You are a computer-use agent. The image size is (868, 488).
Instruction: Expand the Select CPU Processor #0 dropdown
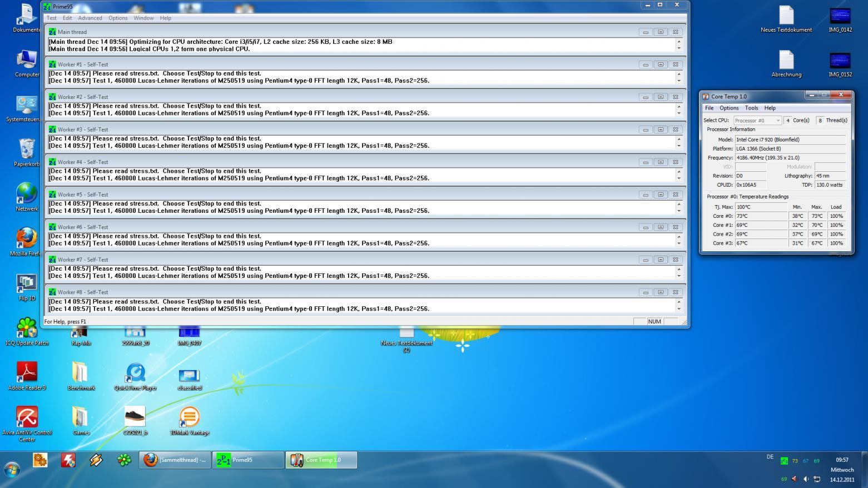pyautogui.click(x=757, y=120)
